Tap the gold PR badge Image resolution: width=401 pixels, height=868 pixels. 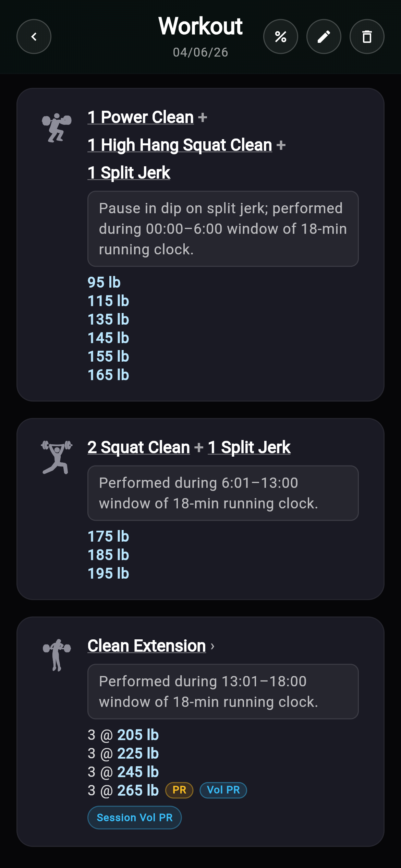179,790
